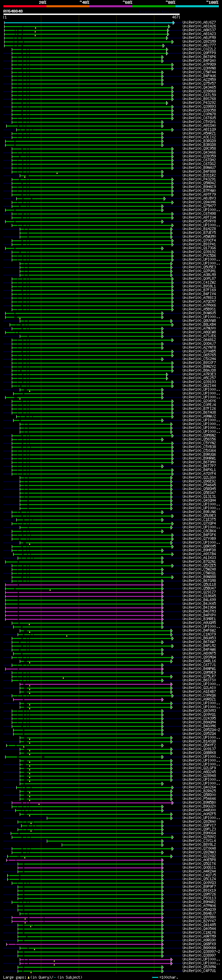Open hit UniRef100_C5YQV1
The image size is (222, 980).
[199, 122]
